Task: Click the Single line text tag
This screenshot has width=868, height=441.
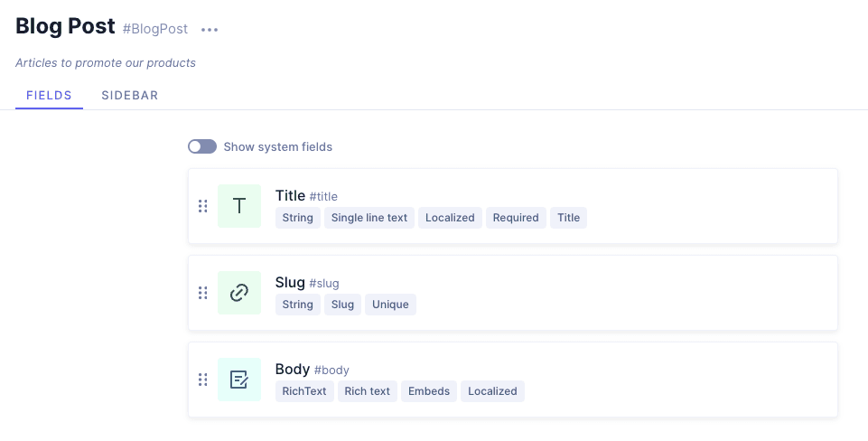Action: (x=369, y=218)
